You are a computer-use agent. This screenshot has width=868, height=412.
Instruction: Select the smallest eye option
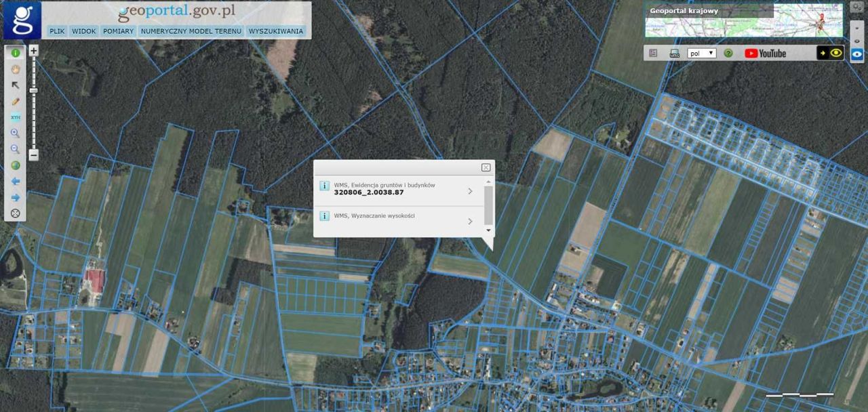tap(856, 28)
